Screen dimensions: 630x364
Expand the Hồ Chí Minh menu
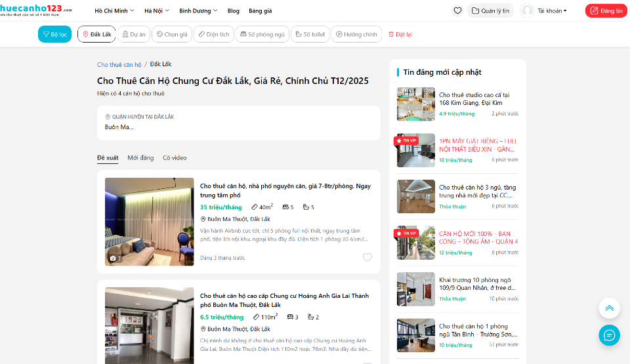click(114, 11)
